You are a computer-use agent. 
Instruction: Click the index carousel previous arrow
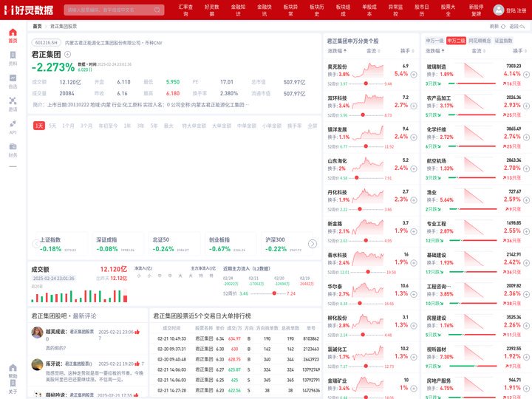pos(36,244)
